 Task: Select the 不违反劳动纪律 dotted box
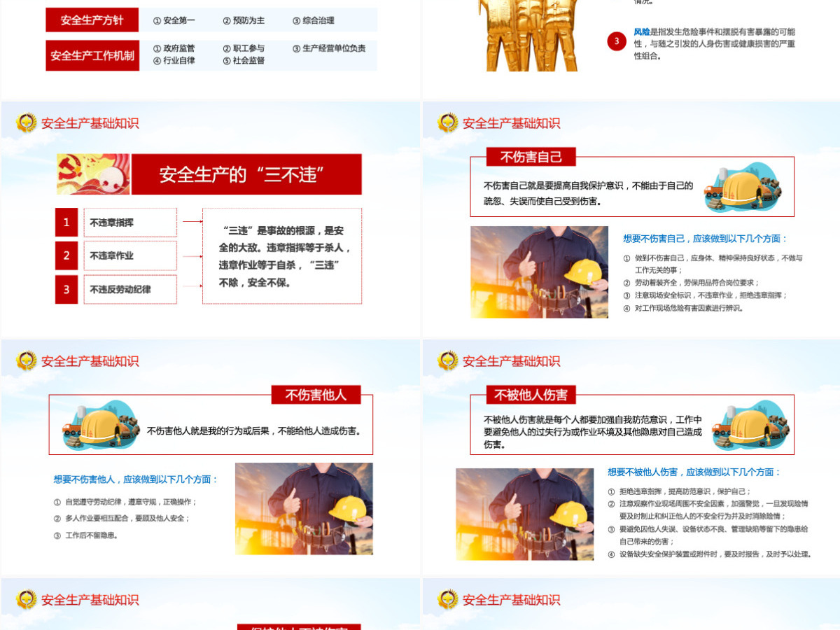[130, 289]
